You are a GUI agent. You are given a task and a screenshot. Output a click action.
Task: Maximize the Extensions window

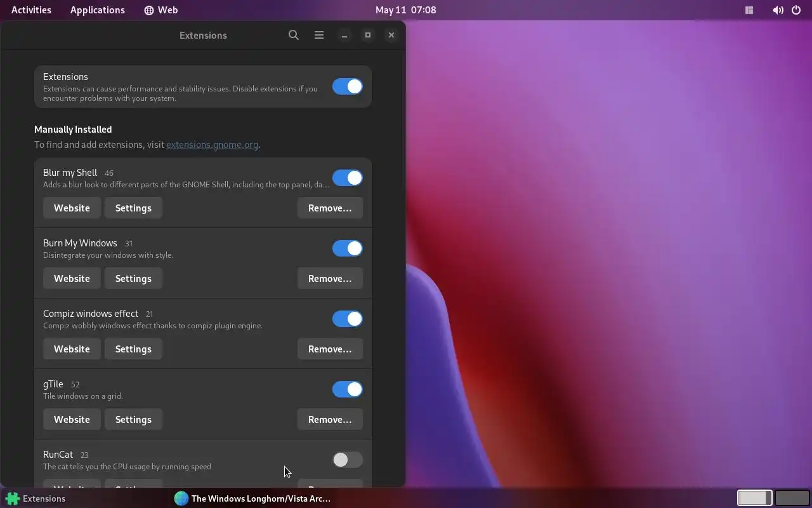pyautogui.click(x=368, y=35)
